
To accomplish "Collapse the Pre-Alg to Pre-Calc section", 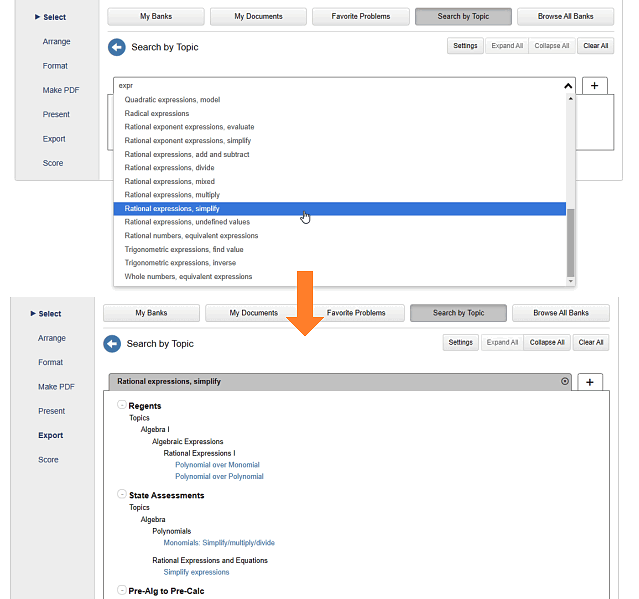I will pyautogui.click(x=121, y=590).
